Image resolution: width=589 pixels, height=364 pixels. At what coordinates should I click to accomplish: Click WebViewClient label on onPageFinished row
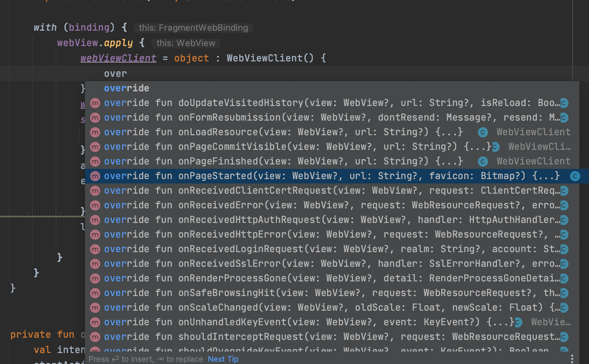coord(533,161)
